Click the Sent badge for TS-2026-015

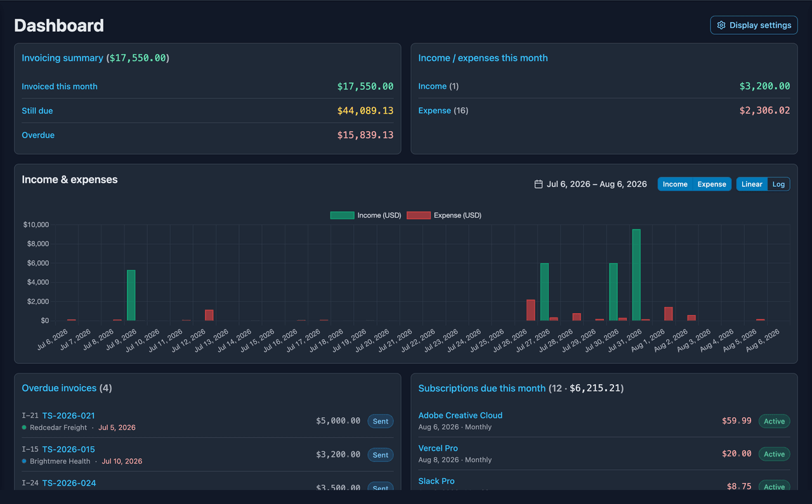pyautogui.click(x=381, y=455)
